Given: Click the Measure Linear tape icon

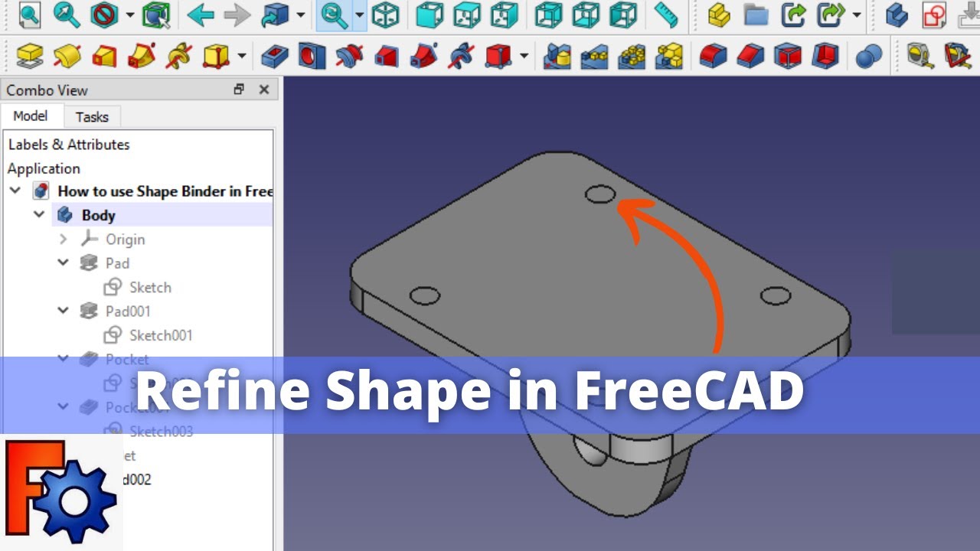Looking at the screenshot, I should 920,55.
